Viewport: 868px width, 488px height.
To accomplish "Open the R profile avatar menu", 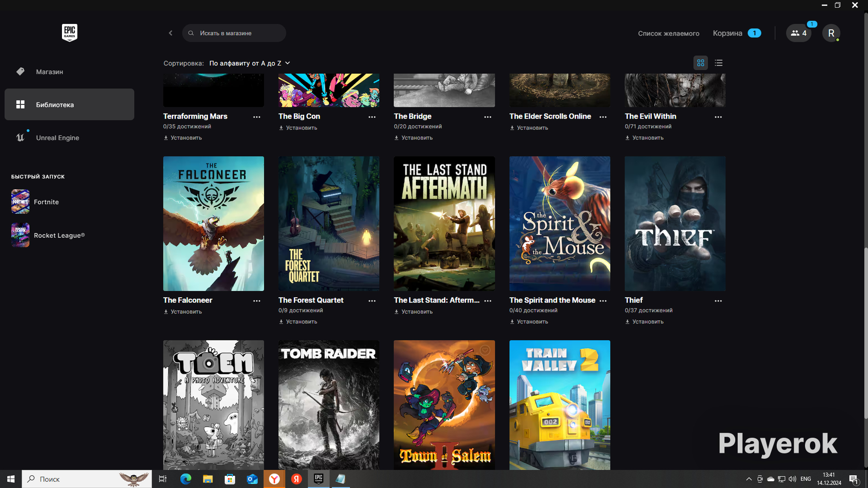I will click(831, 33).
